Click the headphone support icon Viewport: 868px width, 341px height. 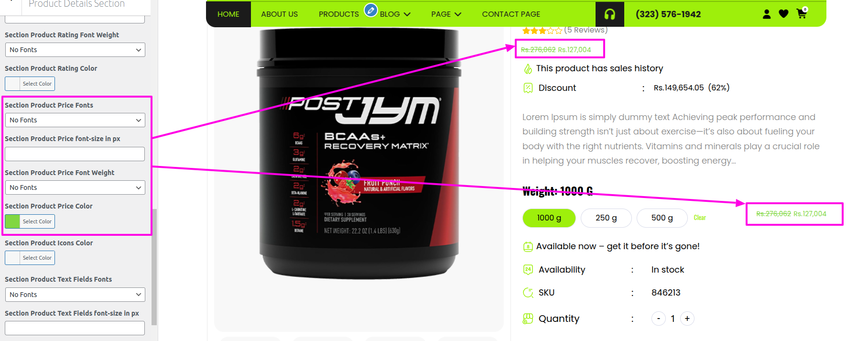coord(609,14)
